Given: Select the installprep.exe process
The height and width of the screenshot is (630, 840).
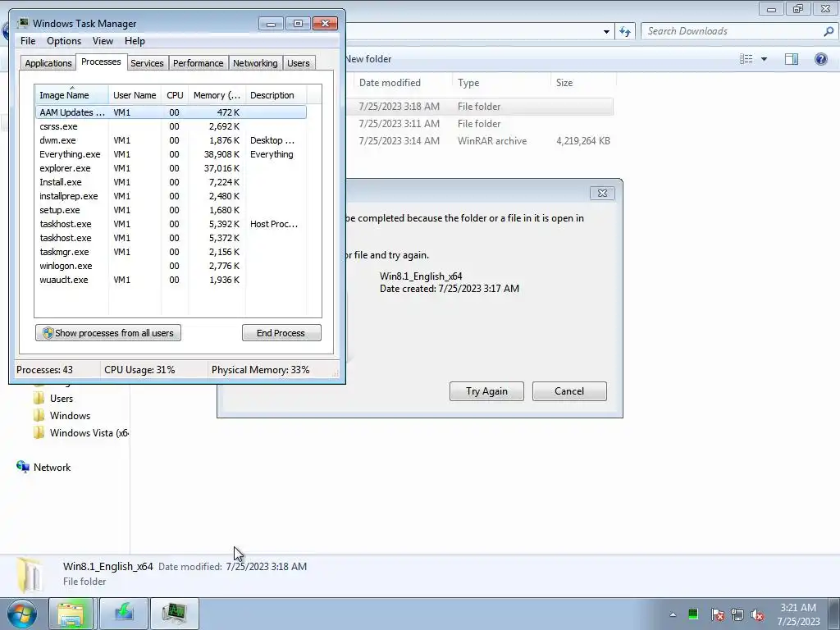Looking at the screenshot, I should (171, 196).
